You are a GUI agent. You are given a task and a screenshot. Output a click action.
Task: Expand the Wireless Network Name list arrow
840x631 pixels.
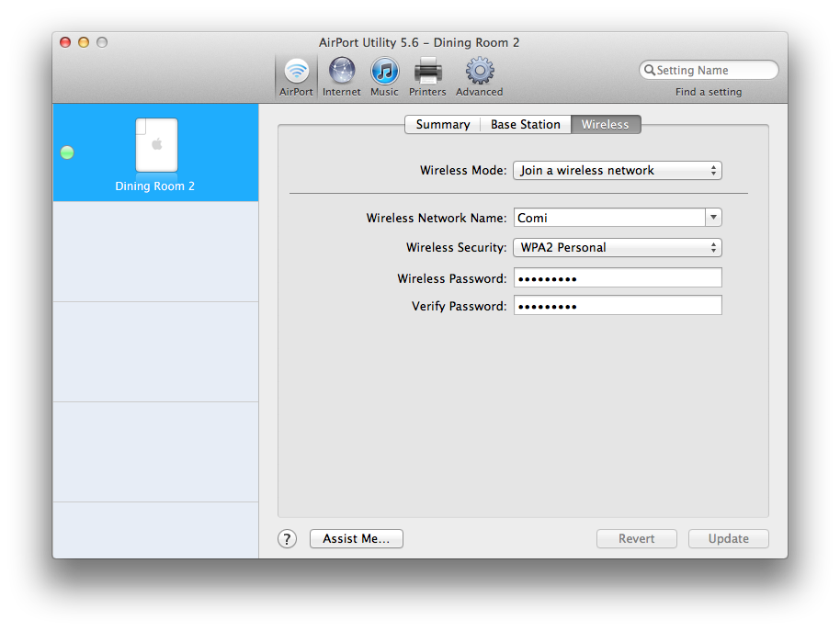pyautogui.click(x=713, y=218)
